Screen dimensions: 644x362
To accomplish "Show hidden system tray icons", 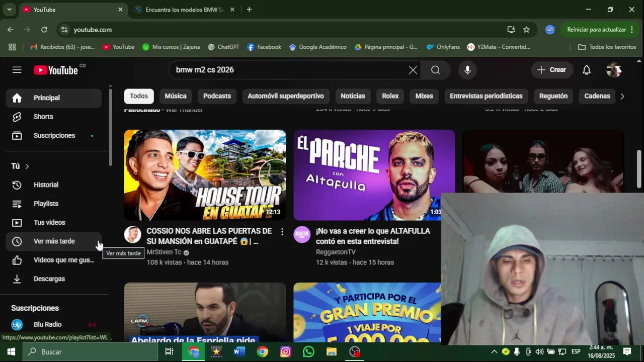I will pos(494,352).
